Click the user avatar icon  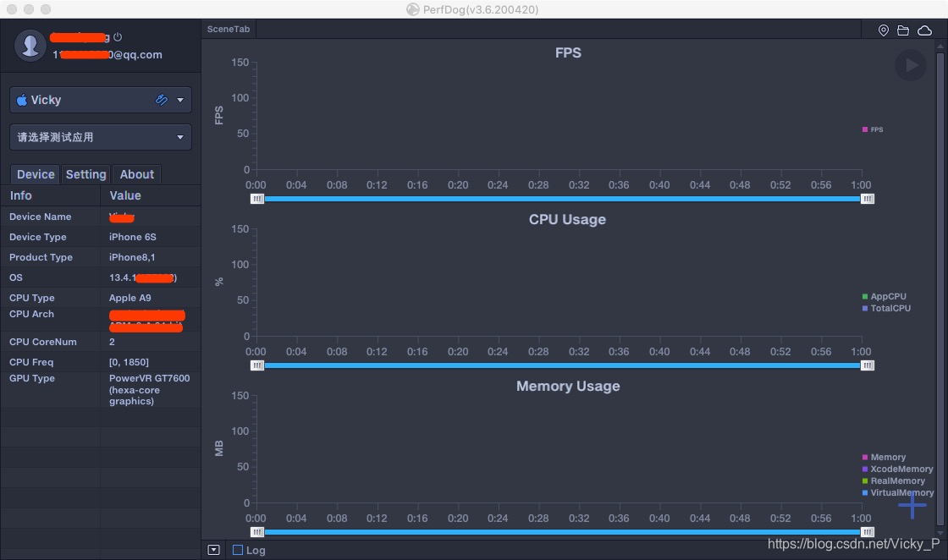coord(30,46)
